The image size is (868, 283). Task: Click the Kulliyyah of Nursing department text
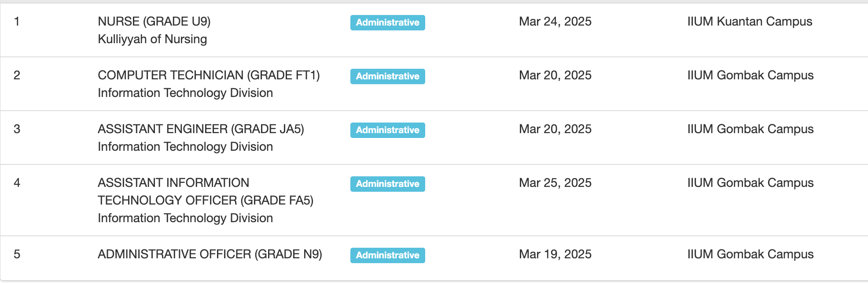pos(152,39)
